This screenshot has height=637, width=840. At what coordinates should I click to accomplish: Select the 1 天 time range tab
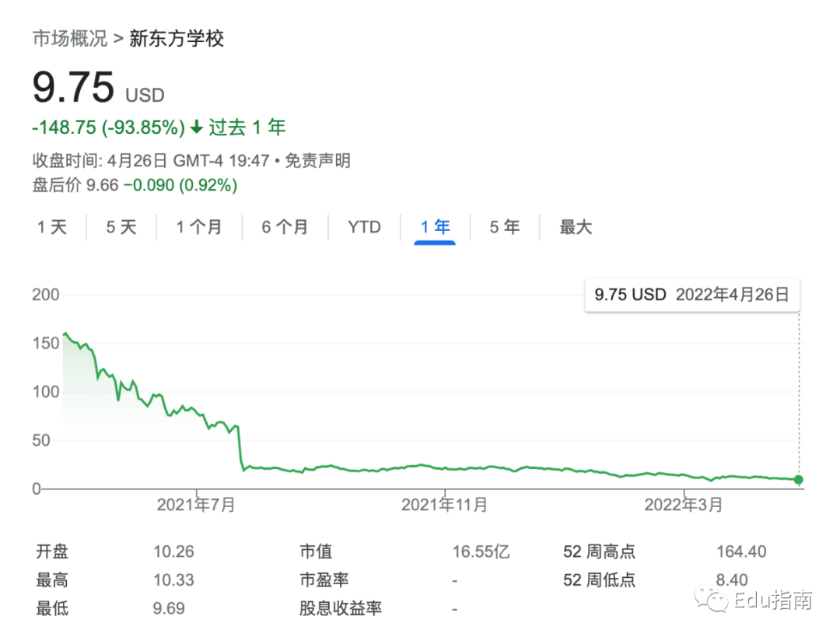pos(52,227)
